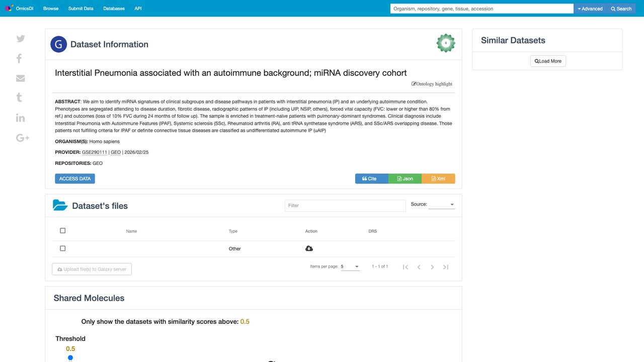Viewport: 644px width, 362px height.
Task: Click the Search button
Action: pyautogui.click(x=621, y=9)
